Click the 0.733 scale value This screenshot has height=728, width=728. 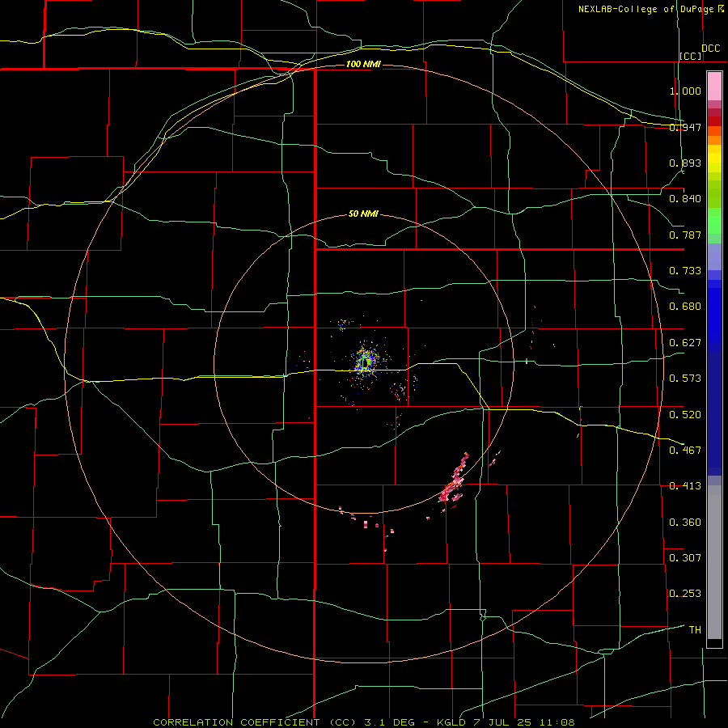coord(685,271)
